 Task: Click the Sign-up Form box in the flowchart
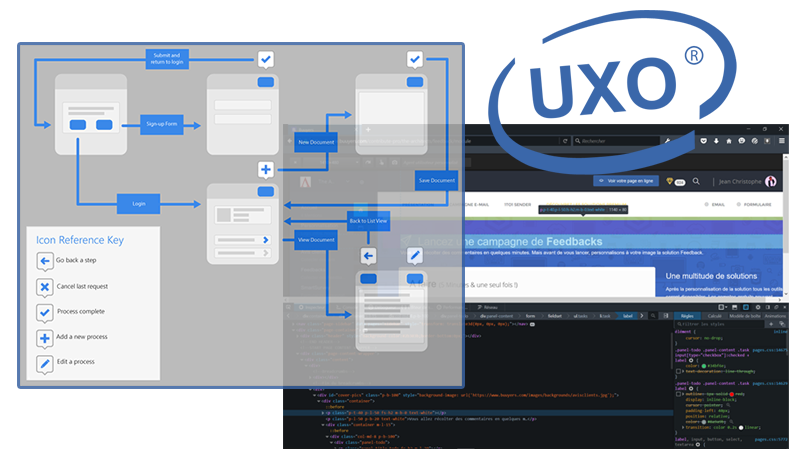coord(163,124)
